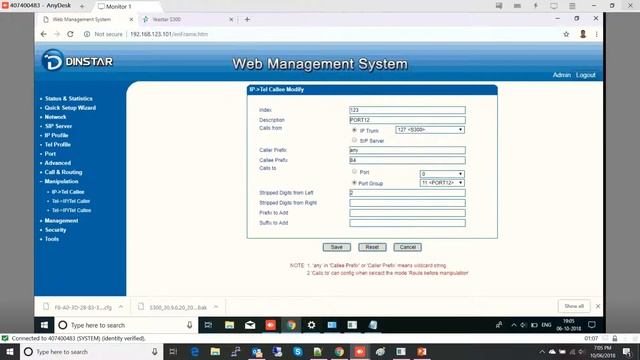Open AnyDesk hamburger menu icon

pos(572,6)
